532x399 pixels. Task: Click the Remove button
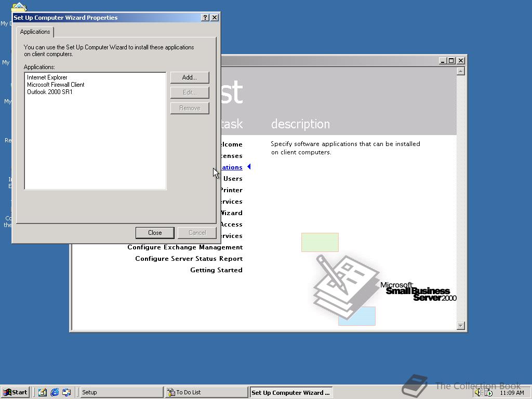pos(189,108)
